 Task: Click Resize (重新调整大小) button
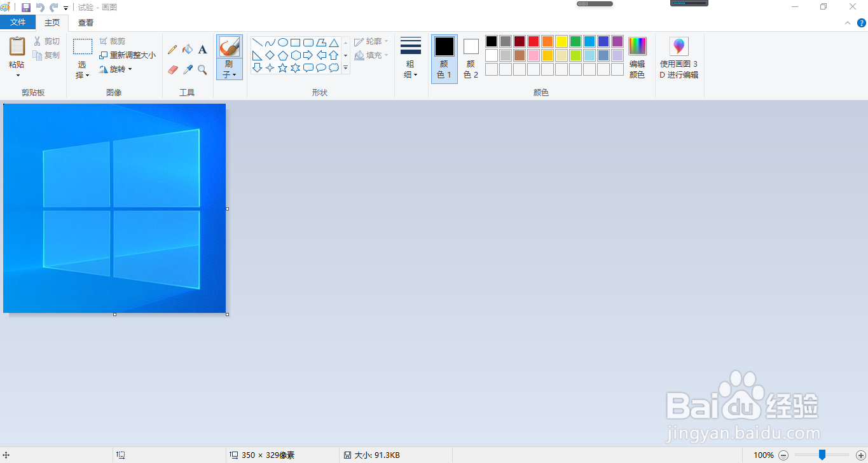127,55
